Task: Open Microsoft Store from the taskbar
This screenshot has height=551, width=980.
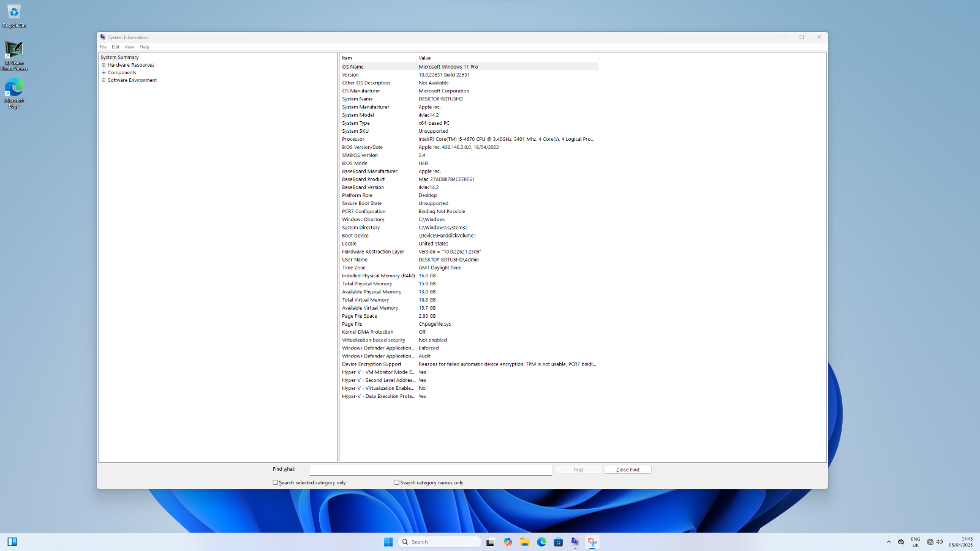Action: tap(558, 542)
